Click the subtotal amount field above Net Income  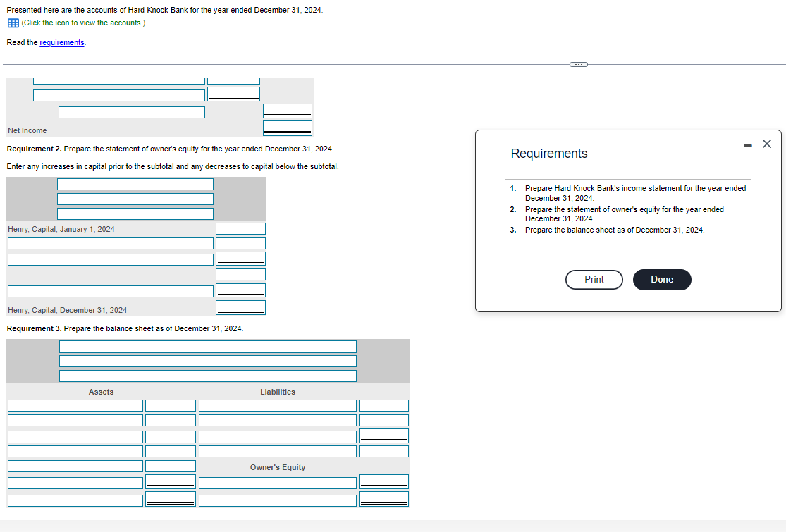(288, 110)
